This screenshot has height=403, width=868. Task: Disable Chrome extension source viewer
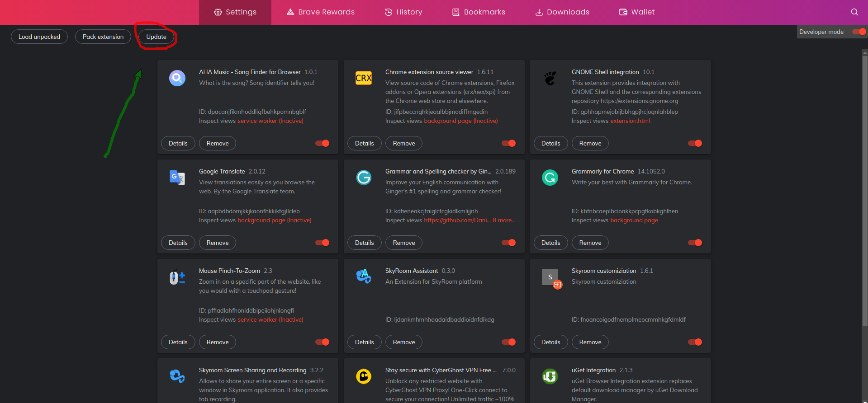(509, 143)
